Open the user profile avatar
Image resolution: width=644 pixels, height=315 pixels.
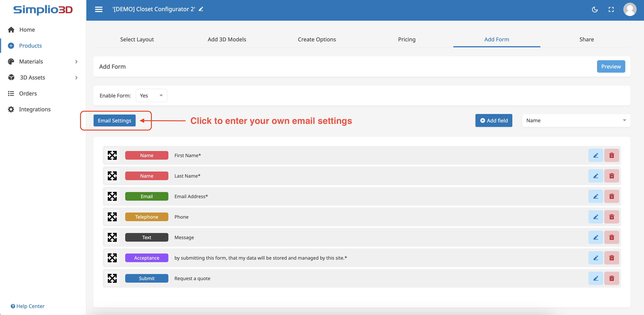point(629,10)
